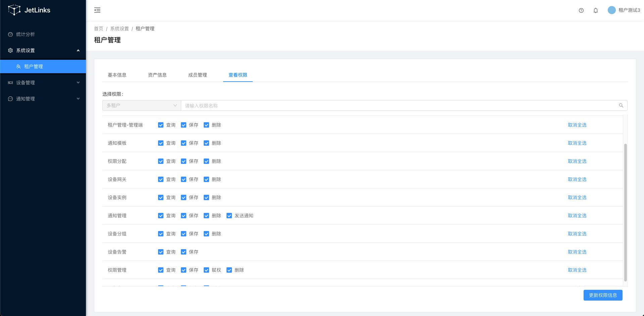
Task: Click 取消全选 for 租户管理-管理端
Action: [x=577, y=125]
